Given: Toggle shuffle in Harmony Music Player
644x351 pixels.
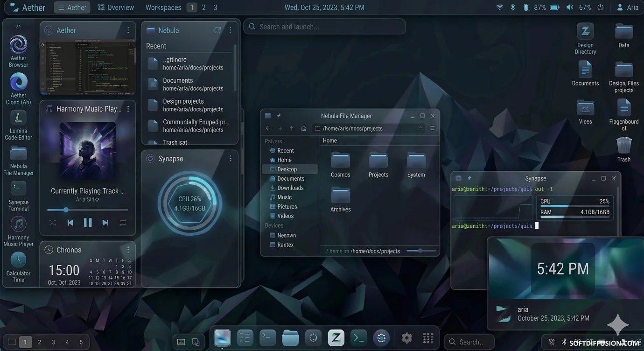Looking at the screenshot, I should [x=53, y=223].
